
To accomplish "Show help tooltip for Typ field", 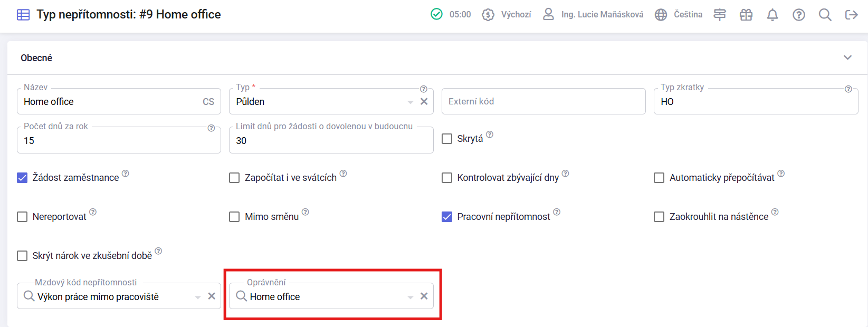I will pyautogui.click(x=423, y=89).
